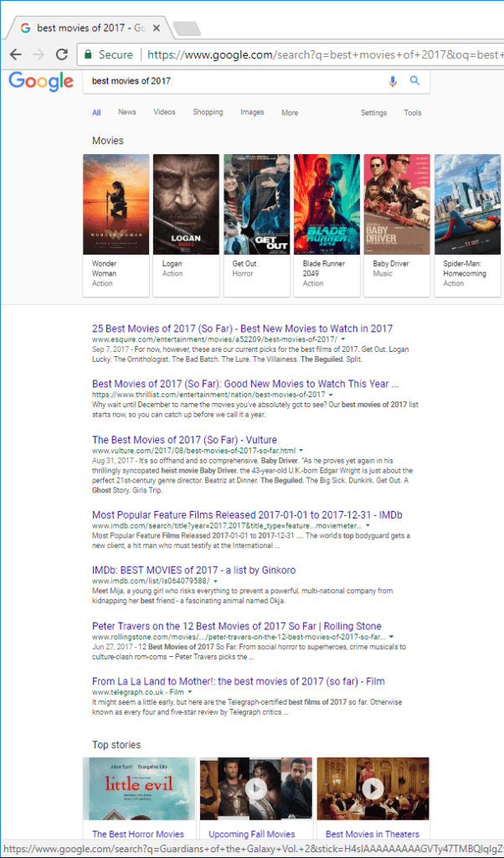
Task: Open the More search options menu
Action: (290, 113)
